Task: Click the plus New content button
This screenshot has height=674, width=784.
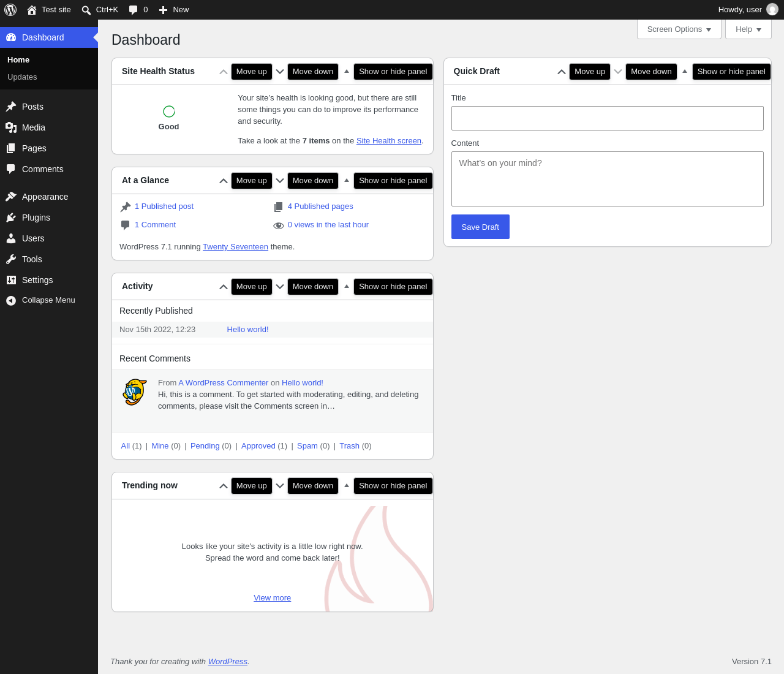Action: tap(173, 10)
